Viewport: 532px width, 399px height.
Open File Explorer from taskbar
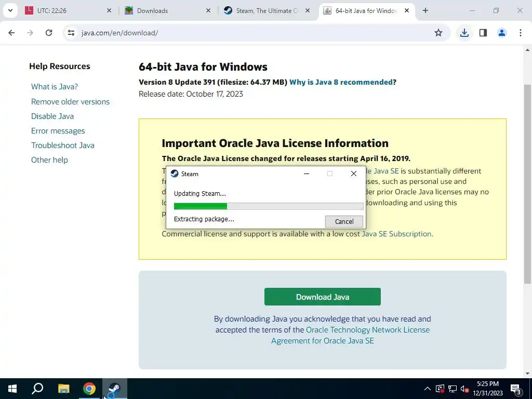pos(63,389)
